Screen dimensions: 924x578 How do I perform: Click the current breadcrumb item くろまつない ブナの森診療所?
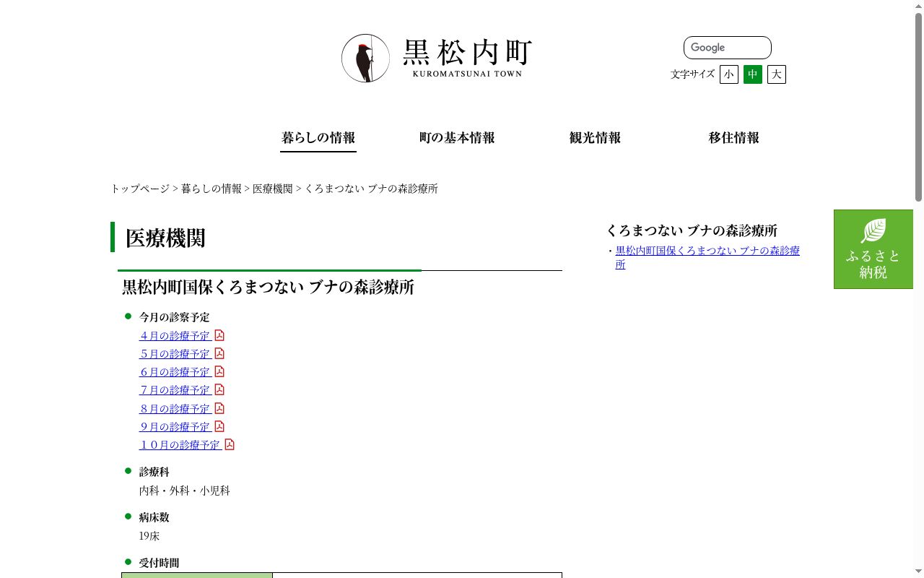point(371,189)
